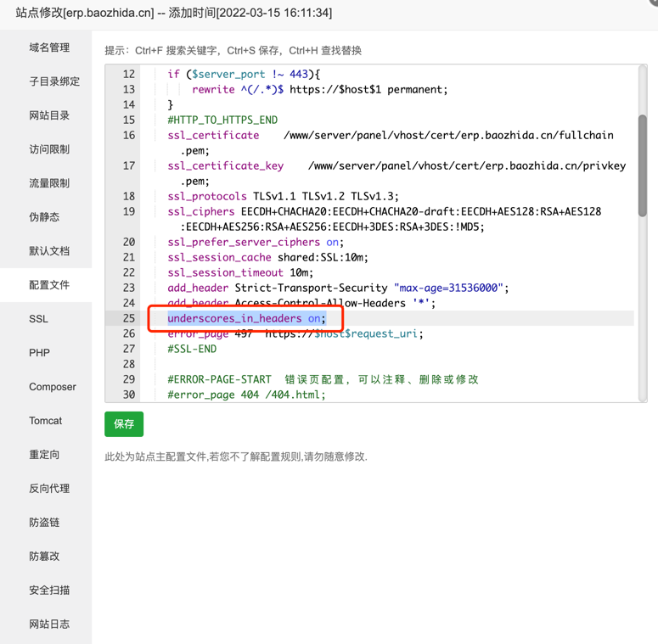658x644 pixels.
Task: Open the Composer tab
Action: [x=53, y=387]
